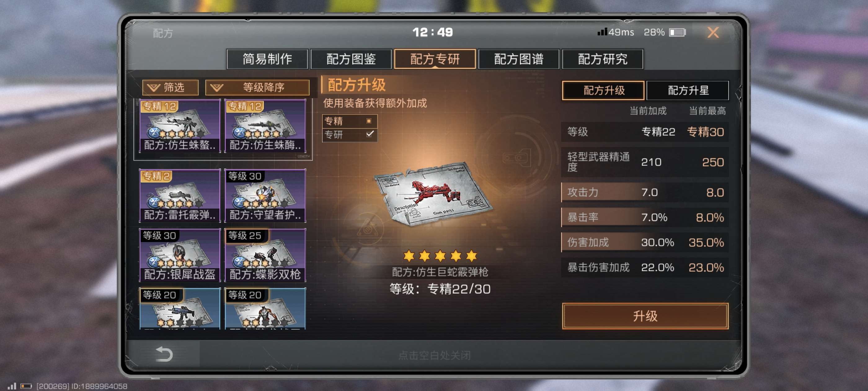Click the back arrow icon
Screen dimensions: 868x391
[164, 354]
